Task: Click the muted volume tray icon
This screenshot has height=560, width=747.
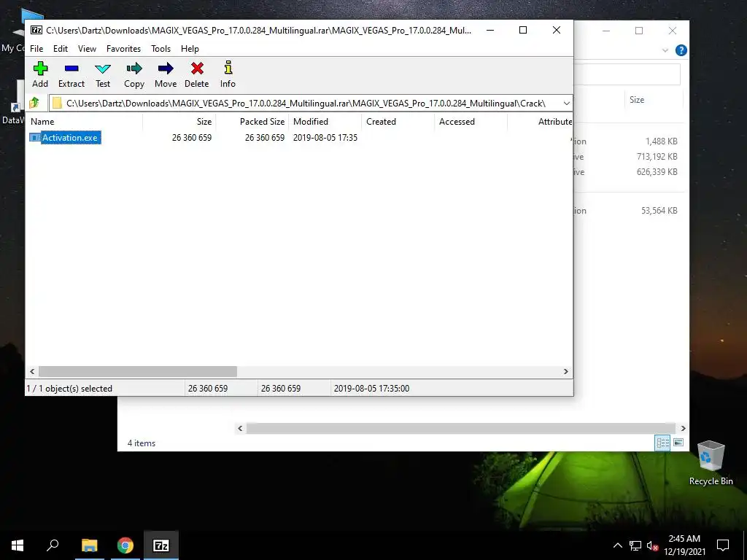Action: pos(652,545)
